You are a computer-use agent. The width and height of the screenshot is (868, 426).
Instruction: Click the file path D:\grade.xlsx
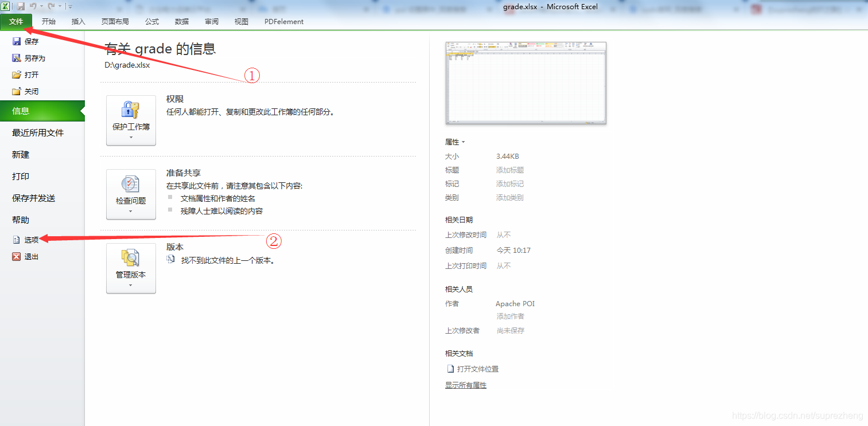tap(127, 65)
